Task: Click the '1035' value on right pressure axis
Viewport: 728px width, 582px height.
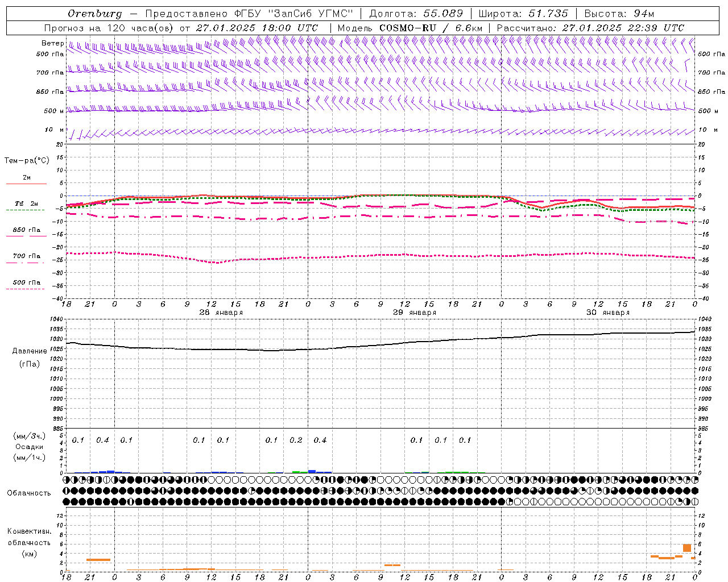Action: pos(704,329)
